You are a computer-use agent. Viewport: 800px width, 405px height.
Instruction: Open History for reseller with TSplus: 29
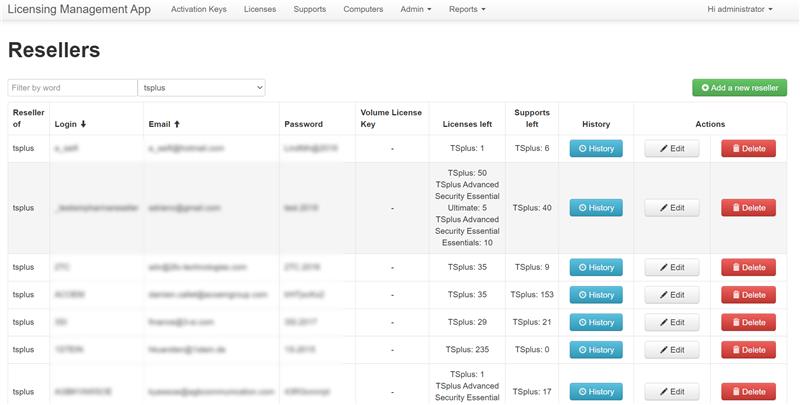coord(596,322)
